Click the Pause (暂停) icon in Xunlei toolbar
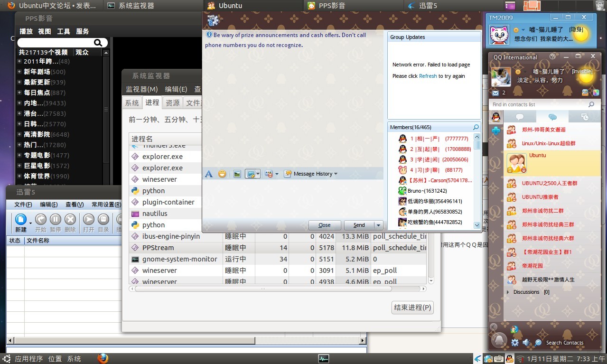The width and height of the screenshot is (607, 364). (x=56, y=219)
